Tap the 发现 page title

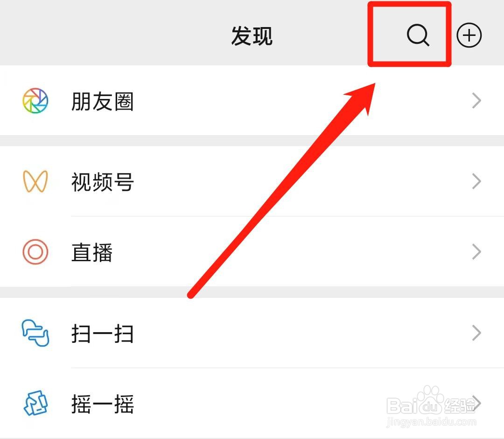[252, 35]
